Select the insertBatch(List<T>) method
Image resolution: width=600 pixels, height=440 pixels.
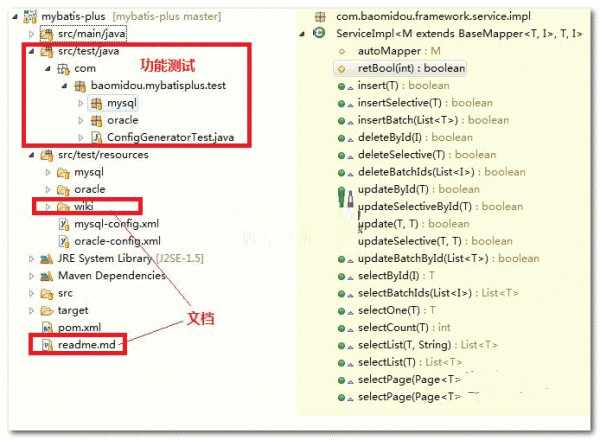click(418, 120)
